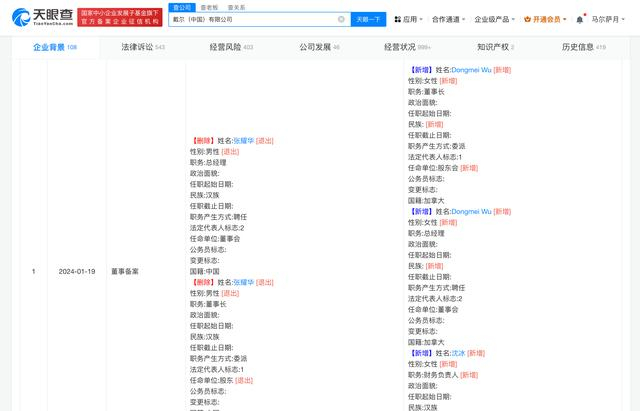640x411 pixels.
Task: Switch to the 法律诉讼 tab
Action: [143, 47]
